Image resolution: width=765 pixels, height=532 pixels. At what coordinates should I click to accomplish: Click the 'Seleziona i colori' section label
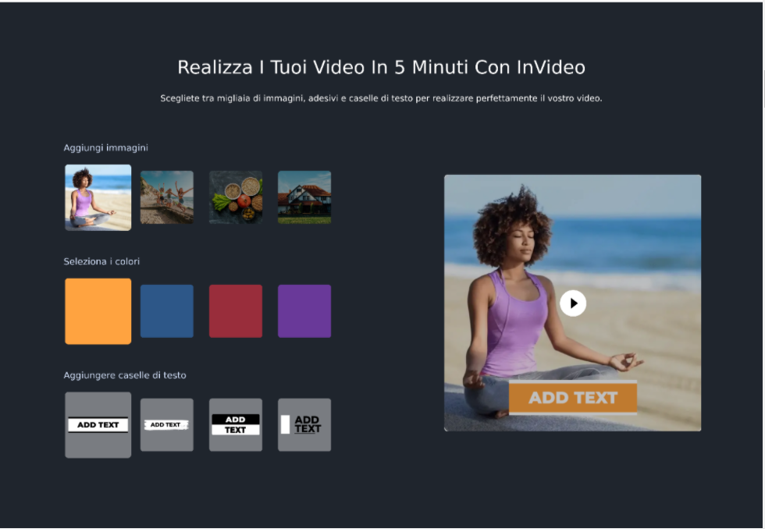click(x=101, y=261)
